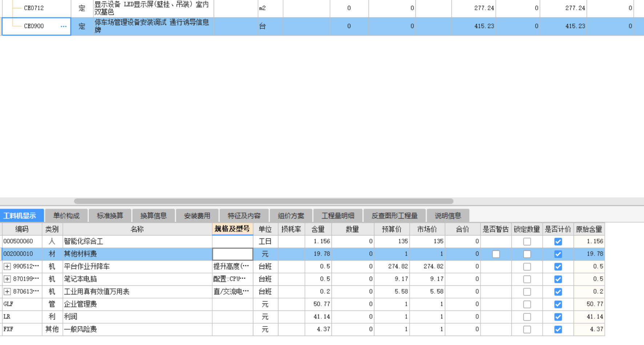Click the 原始含量 column header

(589, 229)
